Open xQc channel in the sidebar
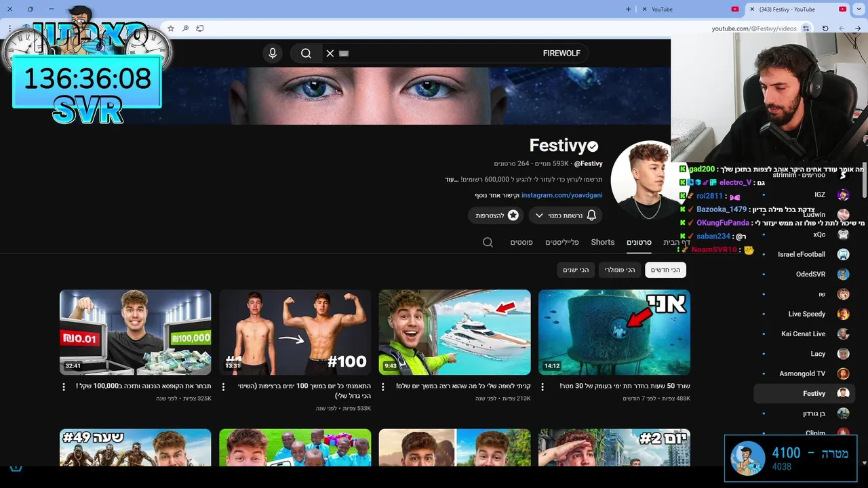This screenshot has width=868, height=488. click(x=804, y=235)
